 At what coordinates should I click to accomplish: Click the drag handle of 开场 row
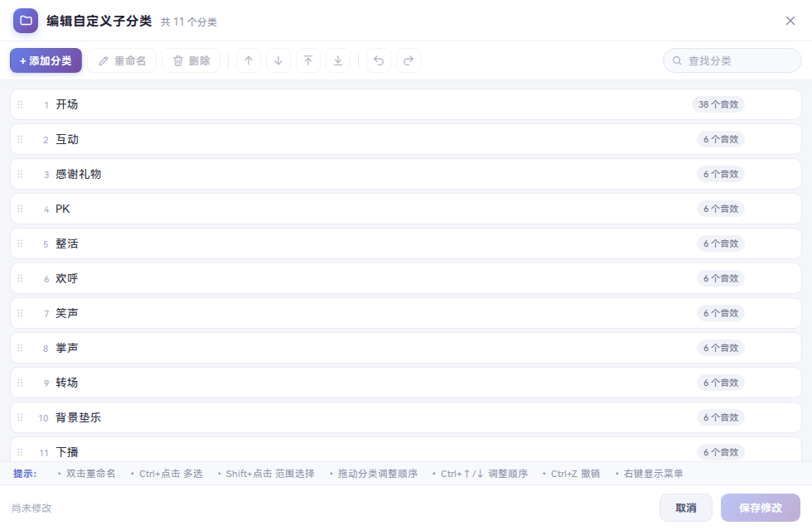[x=20, y=104]
